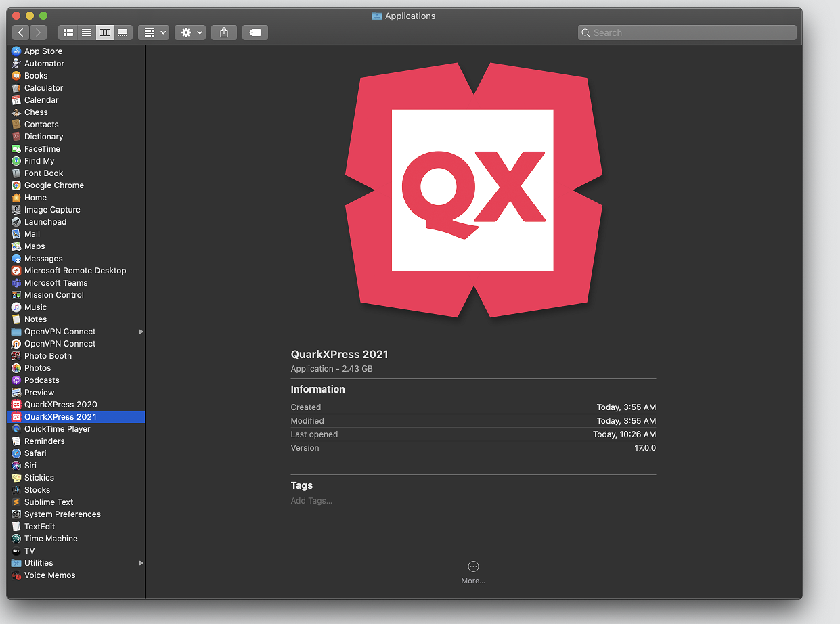
Task: Click the More... button below the preview
Action: (472, 572)
